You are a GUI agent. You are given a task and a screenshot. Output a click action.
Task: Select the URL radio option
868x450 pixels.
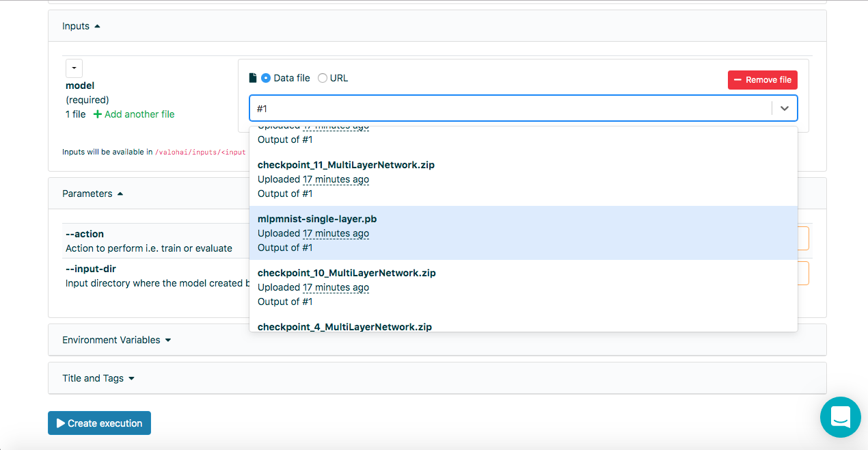tap(323, 78)
